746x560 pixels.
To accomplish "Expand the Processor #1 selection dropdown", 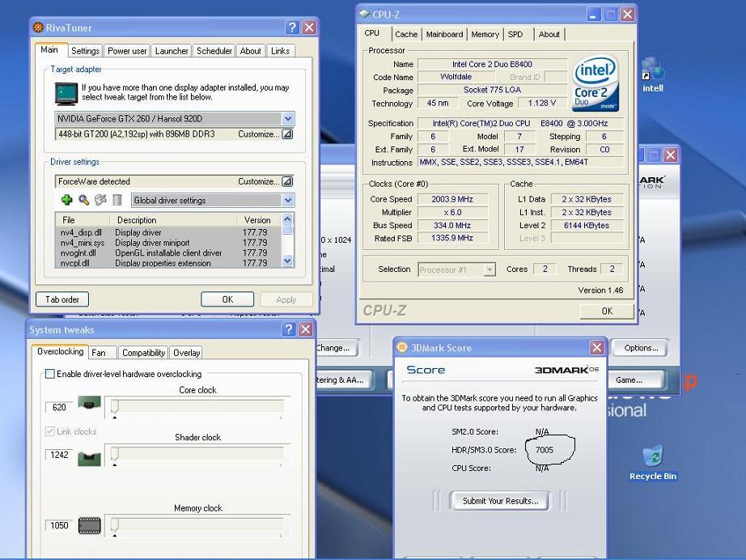I will [489, 269].
